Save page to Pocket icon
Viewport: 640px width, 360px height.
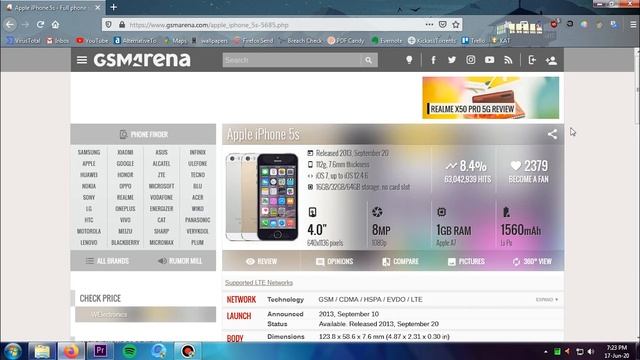coord(442,25)
